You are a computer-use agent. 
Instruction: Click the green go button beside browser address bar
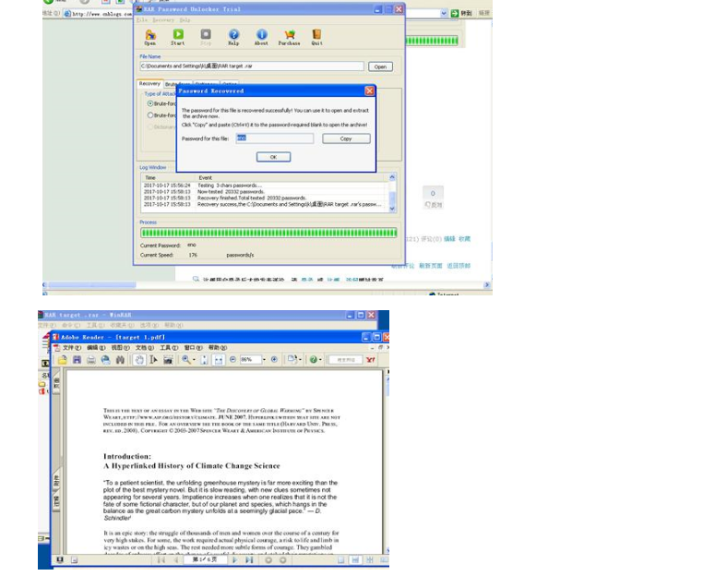click(x=455, y=13)
